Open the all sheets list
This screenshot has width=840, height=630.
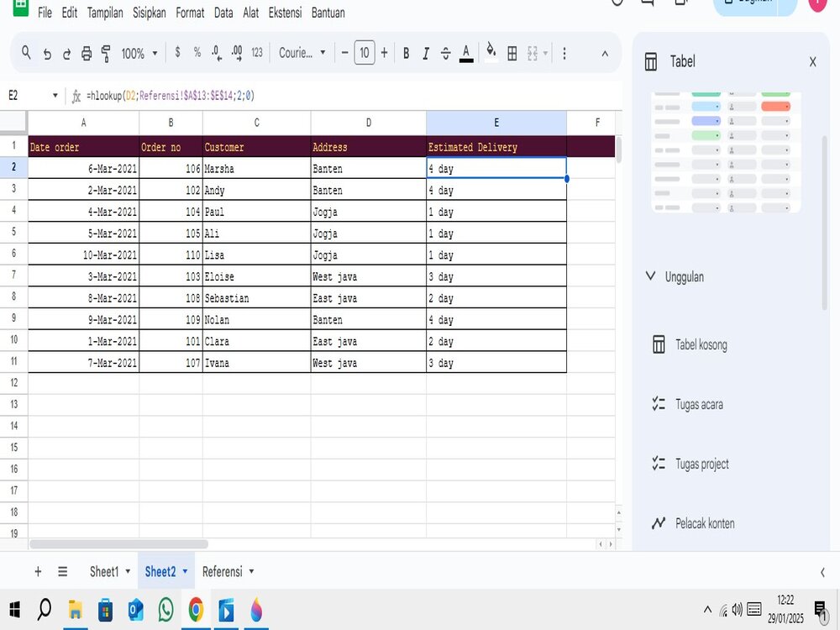[63, 571]
